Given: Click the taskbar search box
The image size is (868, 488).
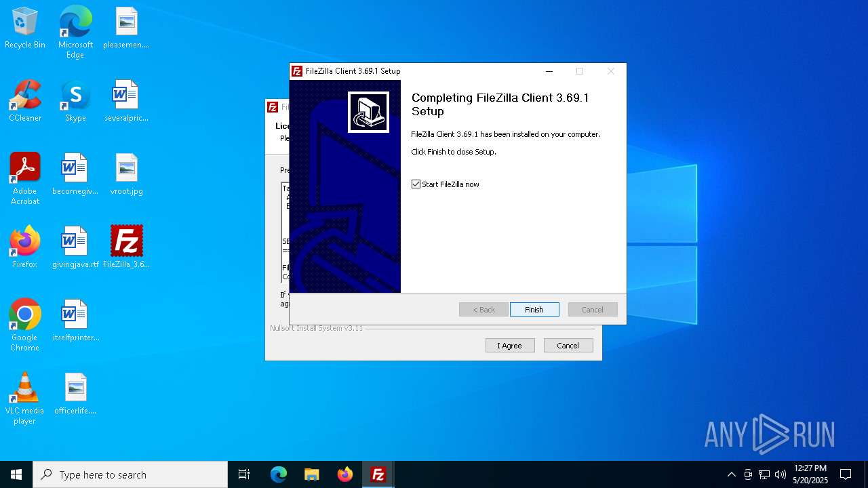Looking at the screenshot, I should click(x=130, y=474).
